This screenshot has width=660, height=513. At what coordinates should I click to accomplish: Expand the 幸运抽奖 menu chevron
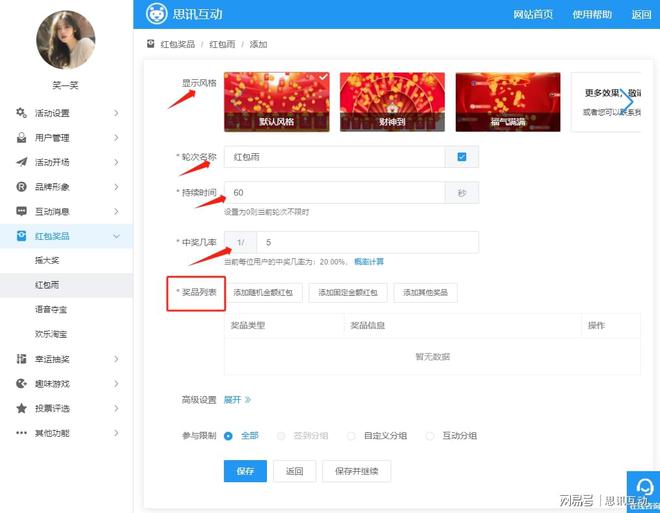116,359
